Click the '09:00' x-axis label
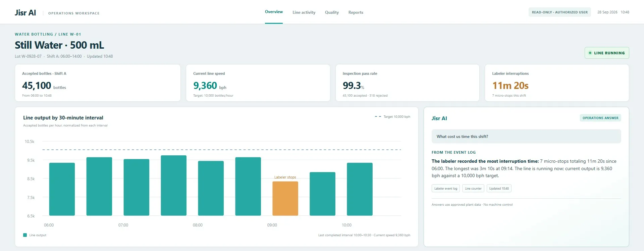This screenshot has width=644, height=251. (272, 225)
